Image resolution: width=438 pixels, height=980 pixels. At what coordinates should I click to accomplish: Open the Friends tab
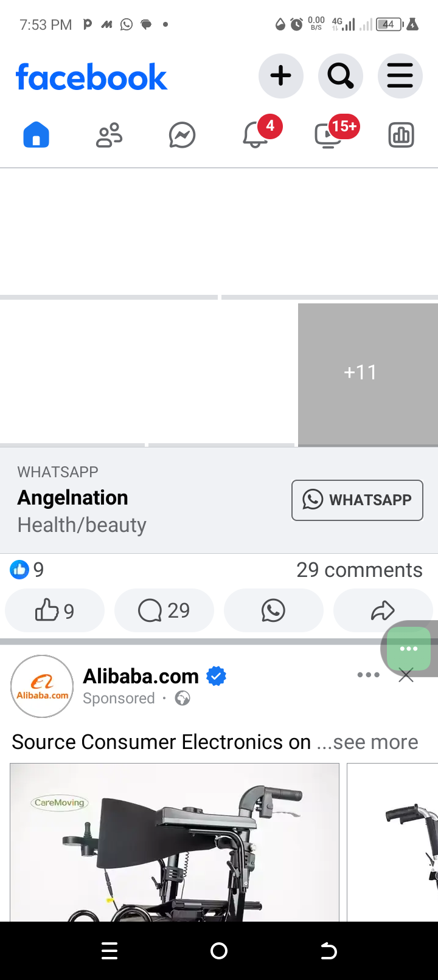(x=109, y=135)
